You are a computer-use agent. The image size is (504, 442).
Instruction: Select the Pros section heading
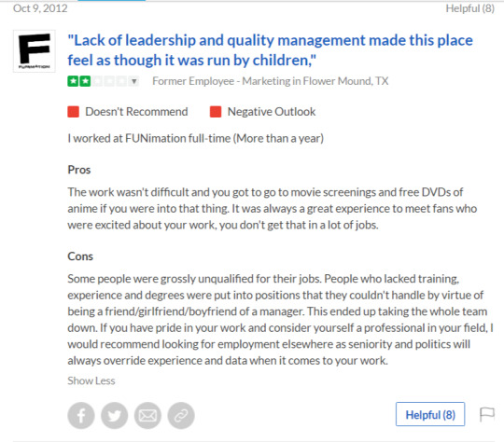79,170
